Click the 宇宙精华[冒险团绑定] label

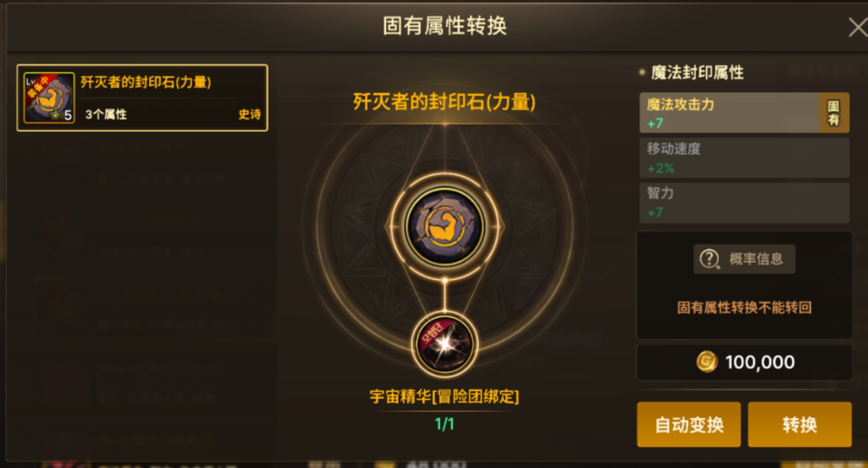(x=444, y=397)
